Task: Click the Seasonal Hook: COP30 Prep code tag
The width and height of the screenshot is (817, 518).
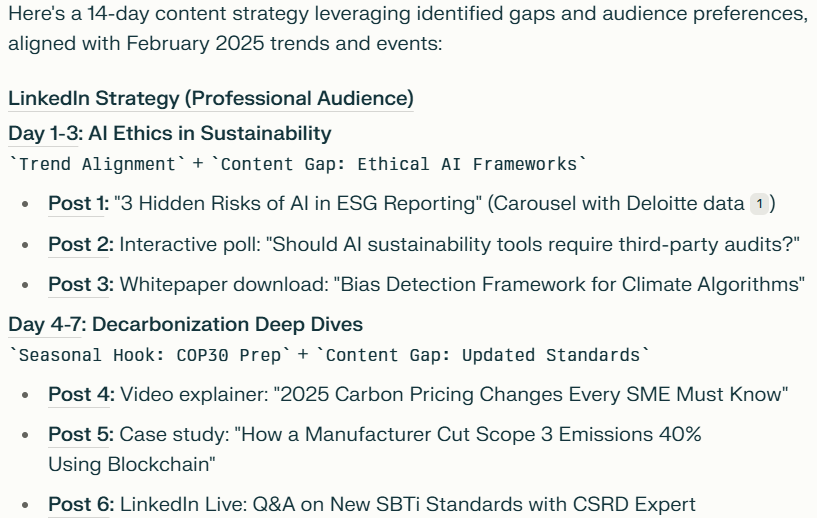Action: (x=150, y=355)
